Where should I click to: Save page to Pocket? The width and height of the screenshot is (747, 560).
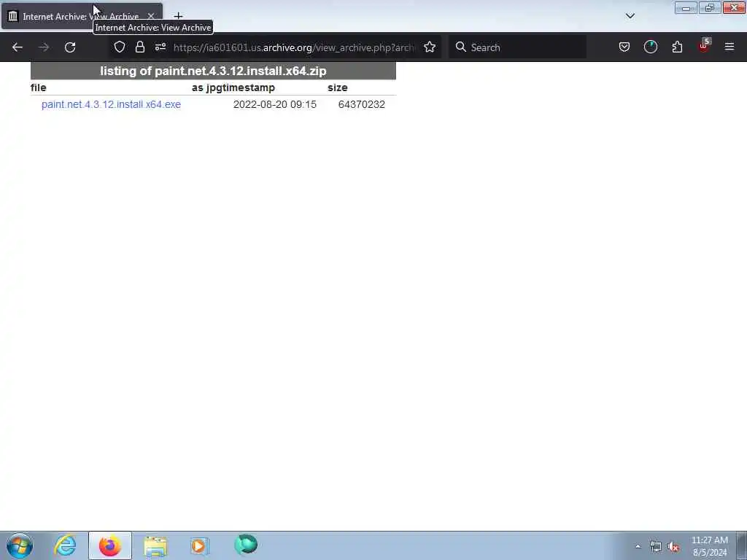[x=624, y=47]
